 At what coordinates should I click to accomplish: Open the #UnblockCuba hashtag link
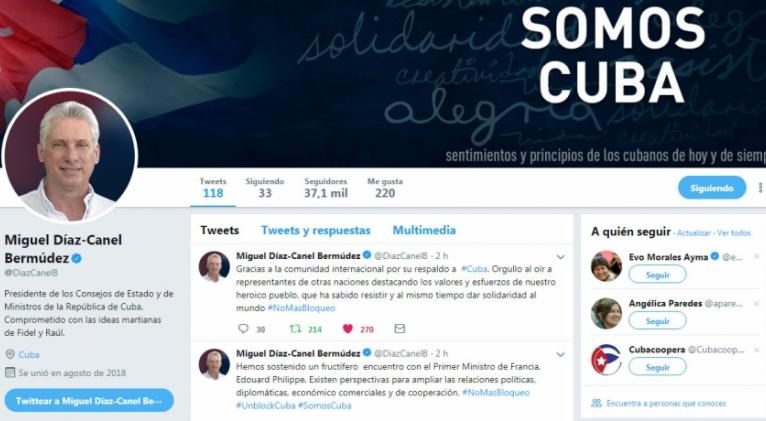point(266,405)
